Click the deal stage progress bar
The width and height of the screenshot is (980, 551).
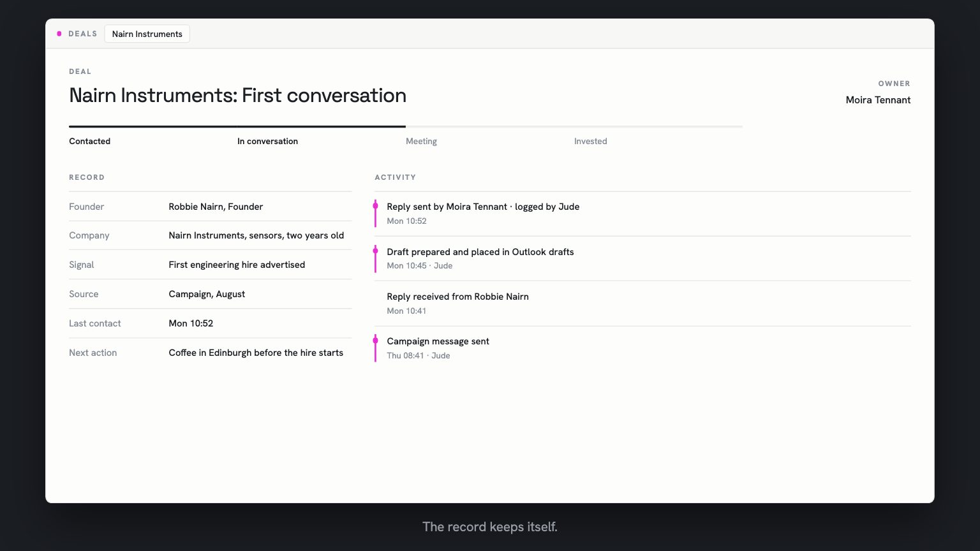(x=406, y=126)
